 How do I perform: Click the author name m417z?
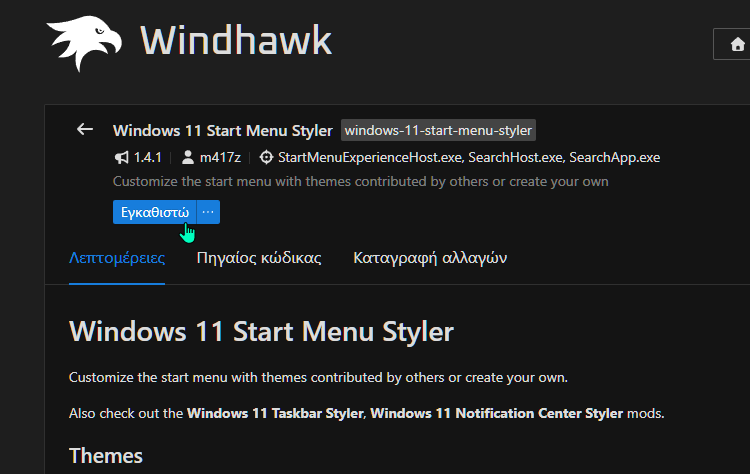220,157
